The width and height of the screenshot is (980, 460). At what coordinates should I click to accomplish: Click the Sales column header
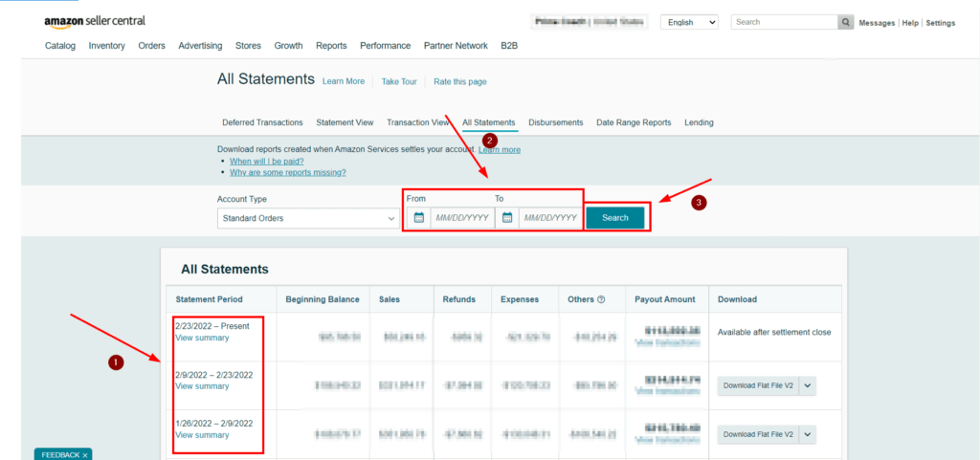(x=390, y=299)
